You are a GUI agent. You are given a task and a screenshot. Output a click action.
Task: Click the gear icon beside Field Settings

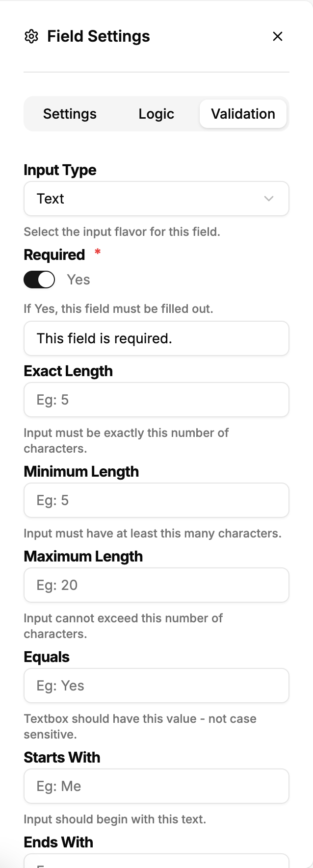click(x=31, y=36)
